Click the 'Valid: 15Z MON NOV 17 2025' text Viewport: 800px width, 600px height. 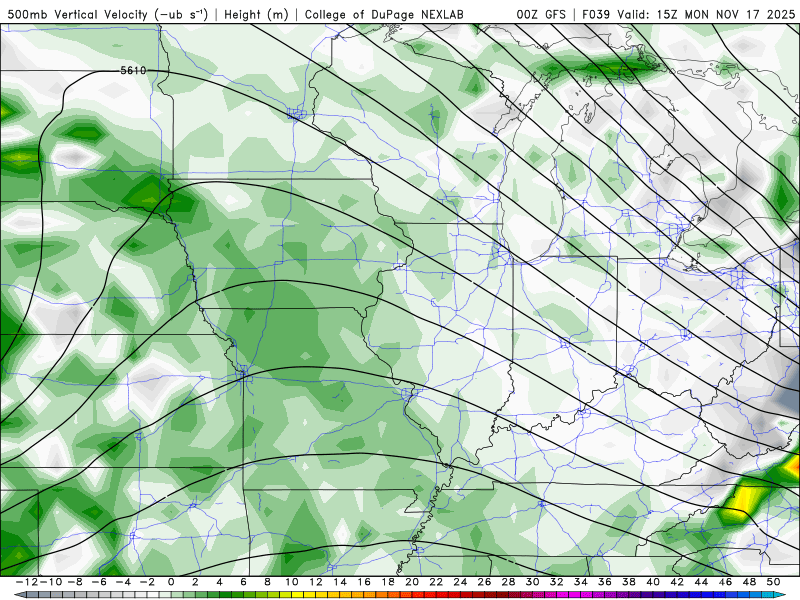tap(706, 14)
